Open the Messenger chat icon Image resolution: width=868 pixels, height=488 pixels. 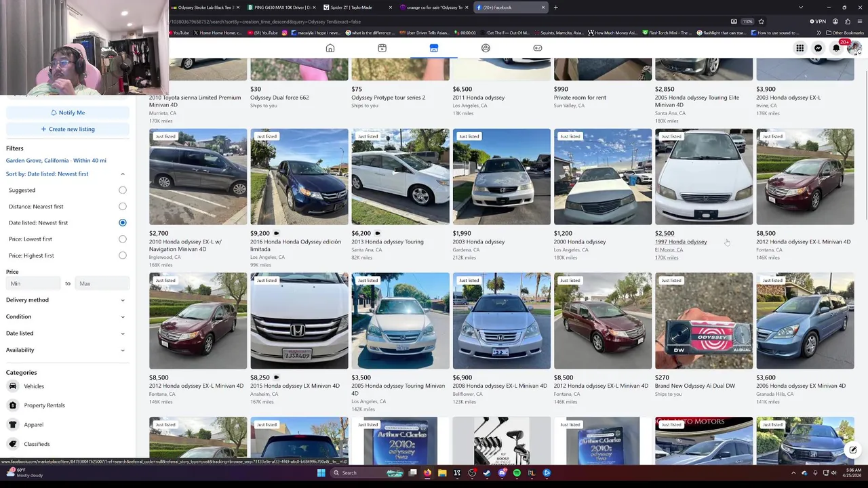point(818,48)
